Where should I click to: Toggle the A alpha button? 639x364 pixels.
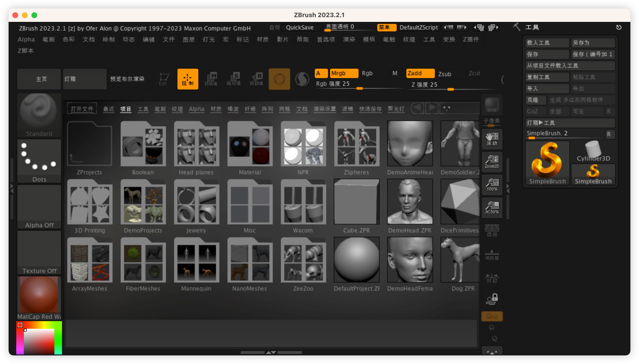(321, 73)
